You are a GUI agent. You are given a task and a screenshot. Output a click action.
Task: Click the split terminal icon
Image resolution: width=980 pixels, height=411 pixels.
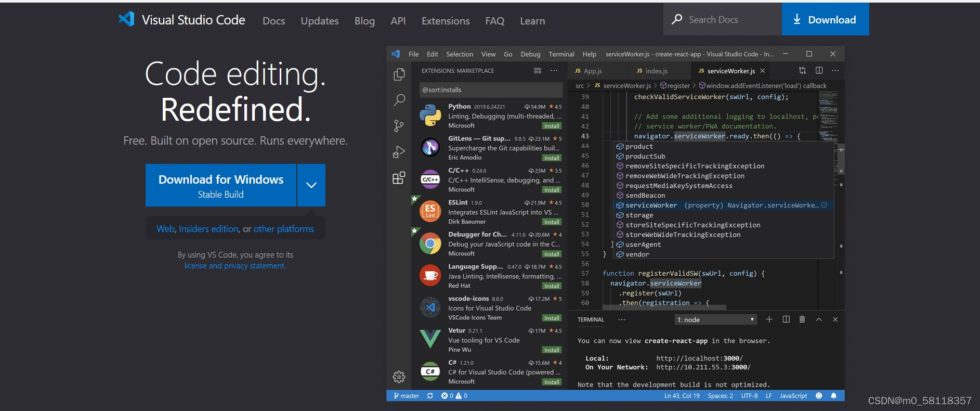coord(786,319)
